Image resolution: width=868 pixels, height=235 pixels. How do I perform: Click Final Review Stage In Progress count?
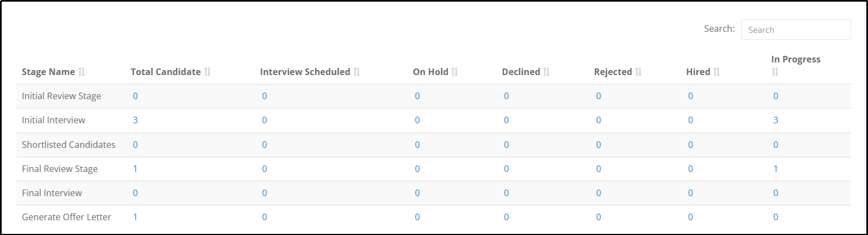[776, 169]
